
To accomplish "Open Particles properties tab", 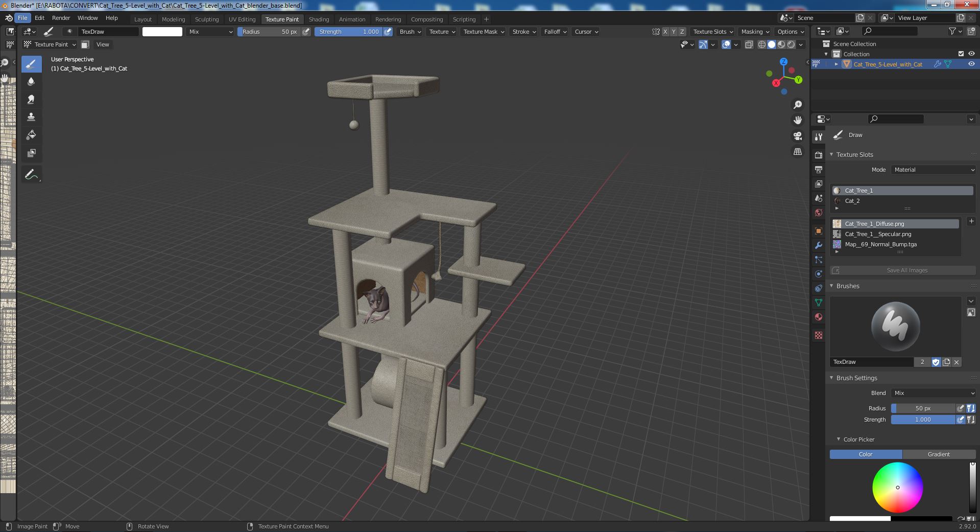I will coord(819,260).
